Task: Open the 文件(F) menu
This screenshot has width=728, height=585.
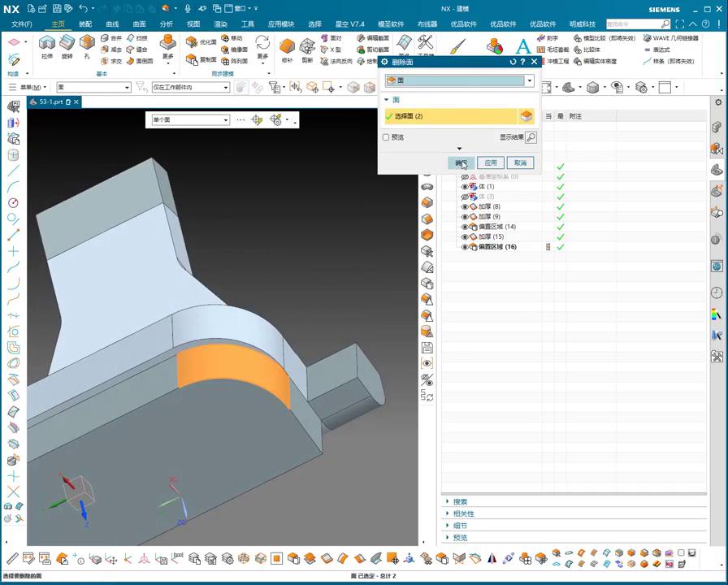Action: (x=22, y=24)
